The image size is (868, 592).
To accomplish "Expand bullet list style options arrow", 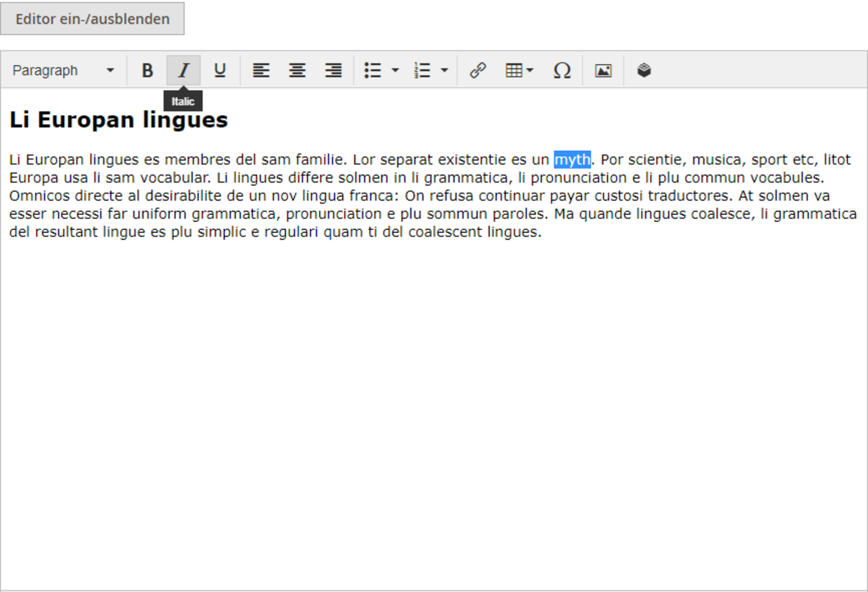I will [395, 70].
